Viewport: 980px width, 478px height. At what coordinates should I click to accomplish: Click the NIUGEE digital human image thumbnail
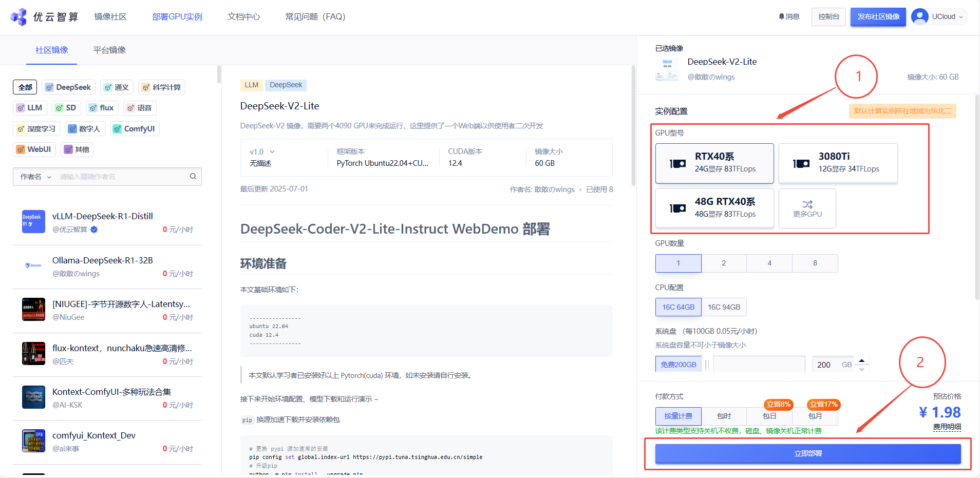33,309
